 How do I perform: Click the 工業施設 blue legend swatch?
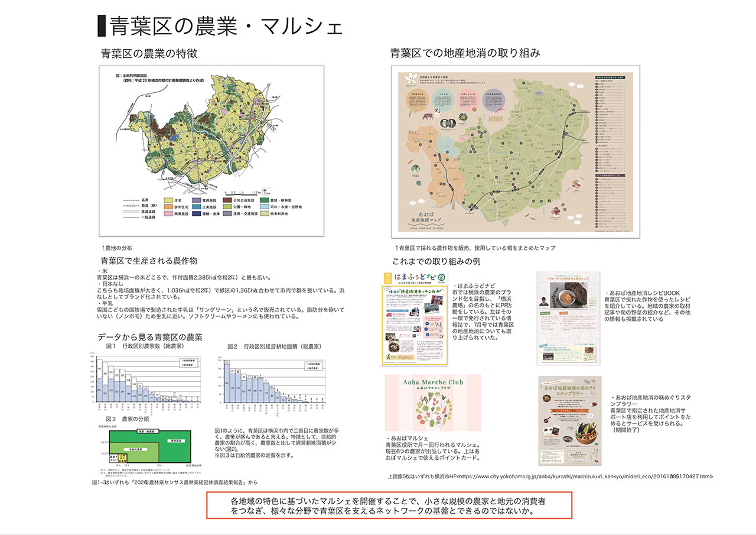(x=197, y=207)
